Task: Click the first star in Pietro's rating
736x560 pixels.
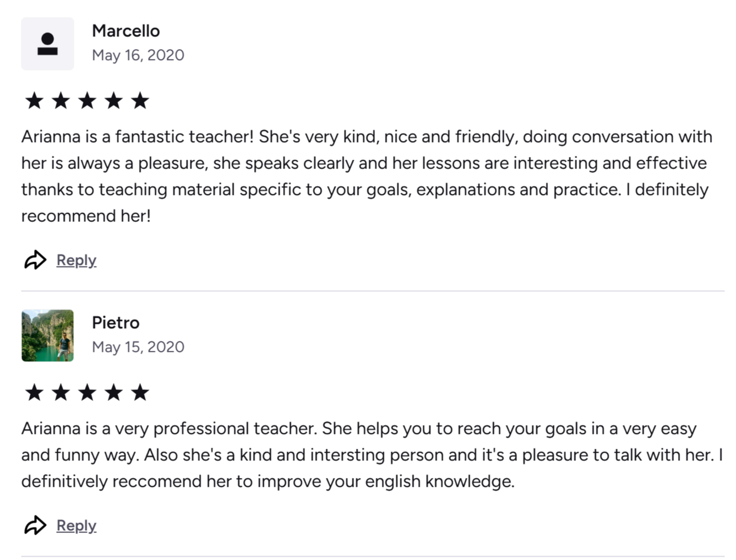Action: [x=34, y=393]
